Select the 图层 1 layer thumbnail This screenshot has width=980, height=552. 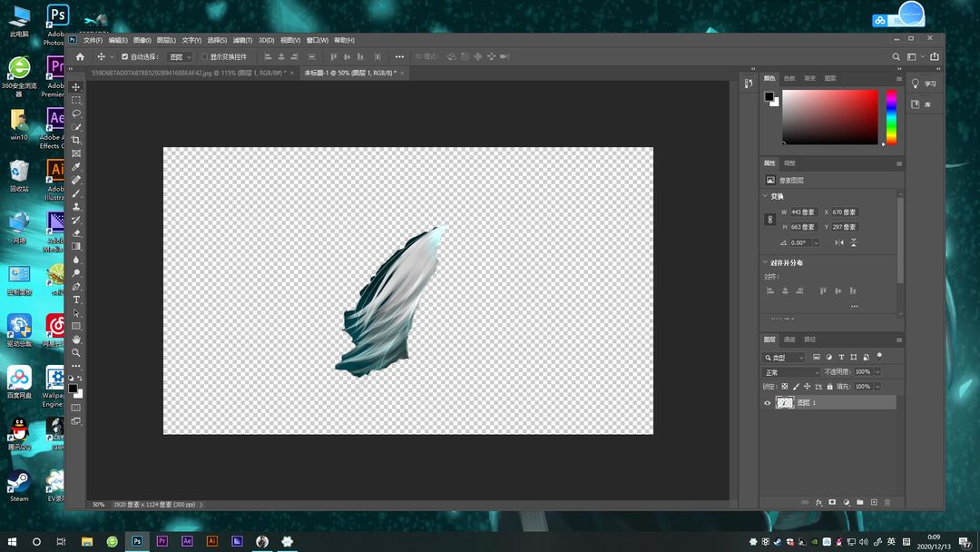tap(784, 403)
